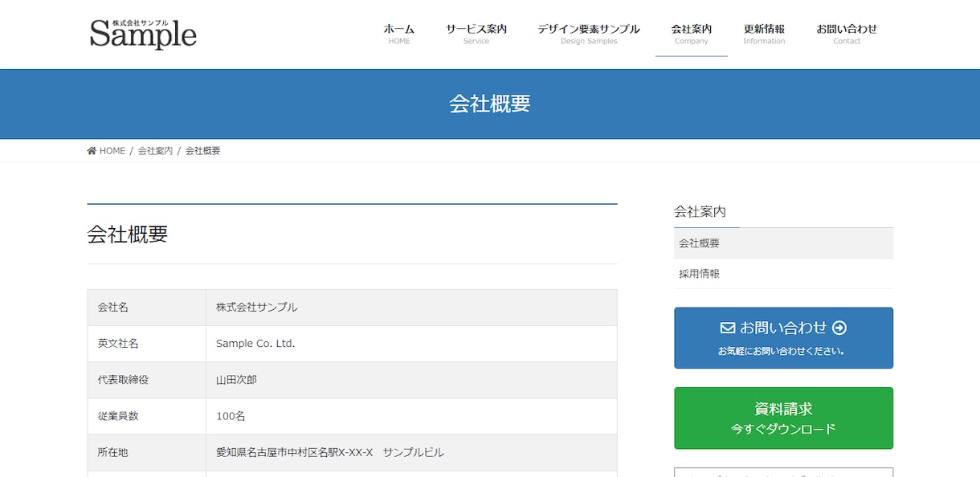The image size is (980, 477).
Task: Follow the 会社案内 breadcrumb link
Action: (155, 151)
